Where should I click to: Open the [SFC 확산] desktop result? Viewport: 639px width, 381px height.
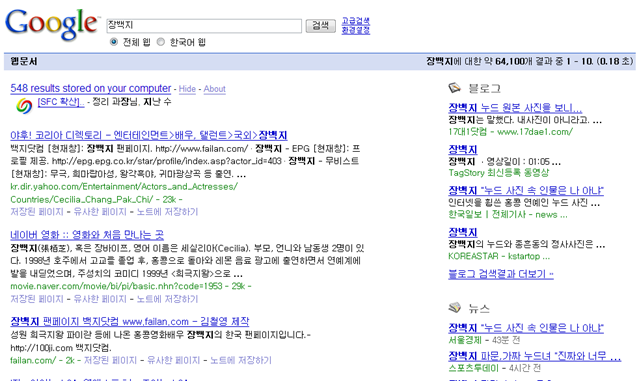point(61,102)
